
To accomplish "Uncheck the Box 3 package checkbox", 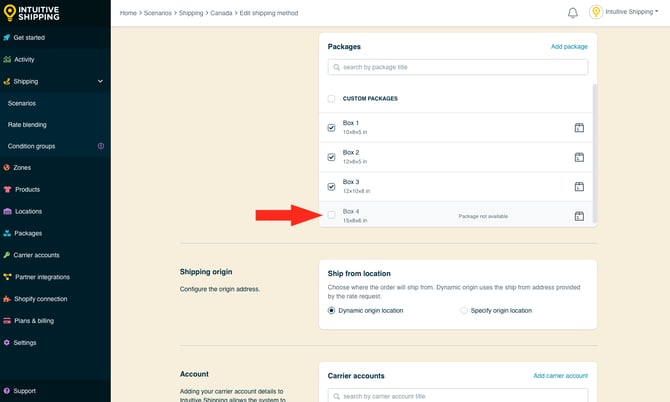I will coord(331,187).
